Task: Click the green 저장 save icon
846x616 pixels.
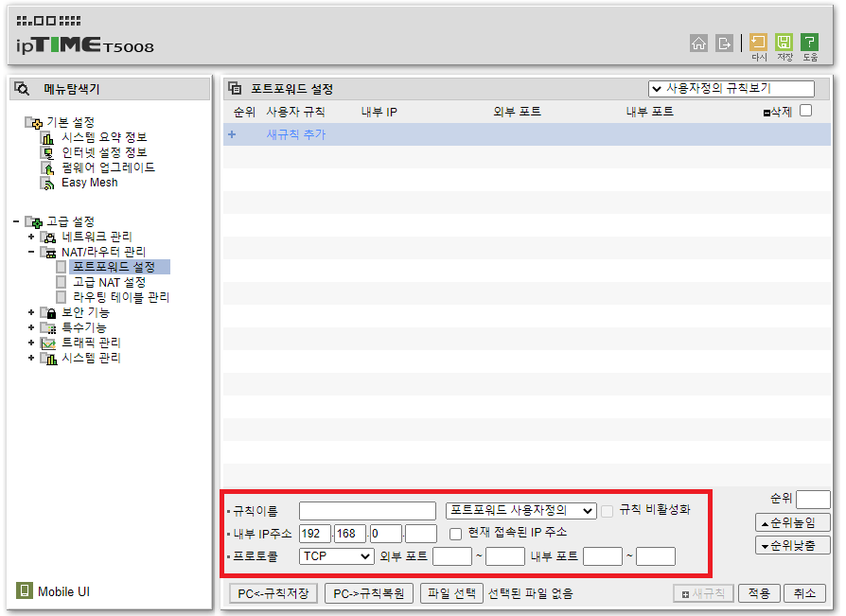Action: [784, 42]
